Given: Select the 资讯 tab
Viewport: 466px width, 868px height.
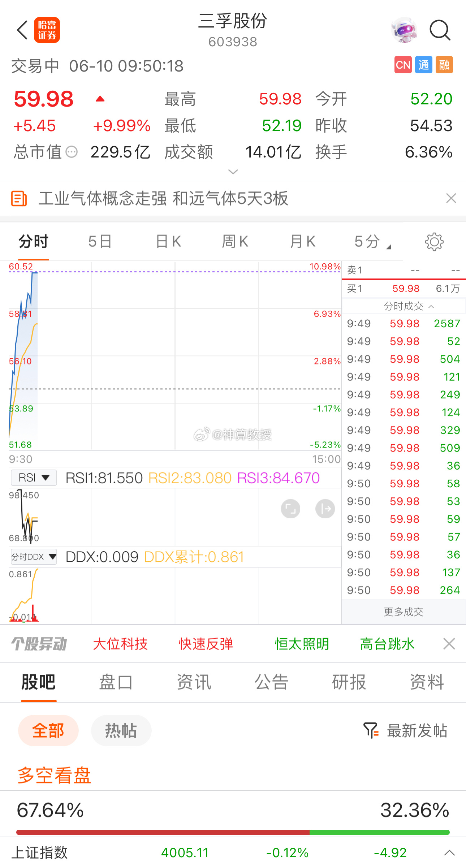Looking at the screenshot, I should (194, 682).
